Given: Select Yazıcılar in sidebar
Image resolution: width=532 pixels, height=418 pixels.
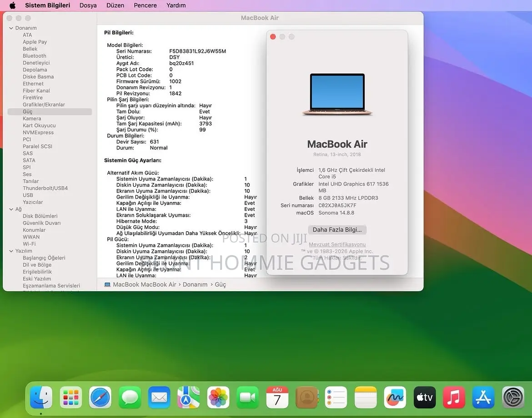Looking at the screenshot, I should tap(33, 202).
